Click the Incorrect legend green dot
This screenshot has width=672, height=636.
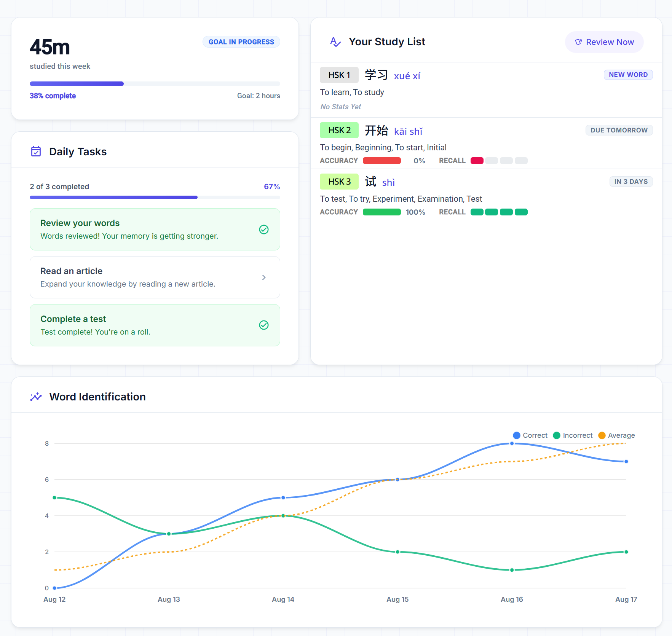tap(556, 435)
